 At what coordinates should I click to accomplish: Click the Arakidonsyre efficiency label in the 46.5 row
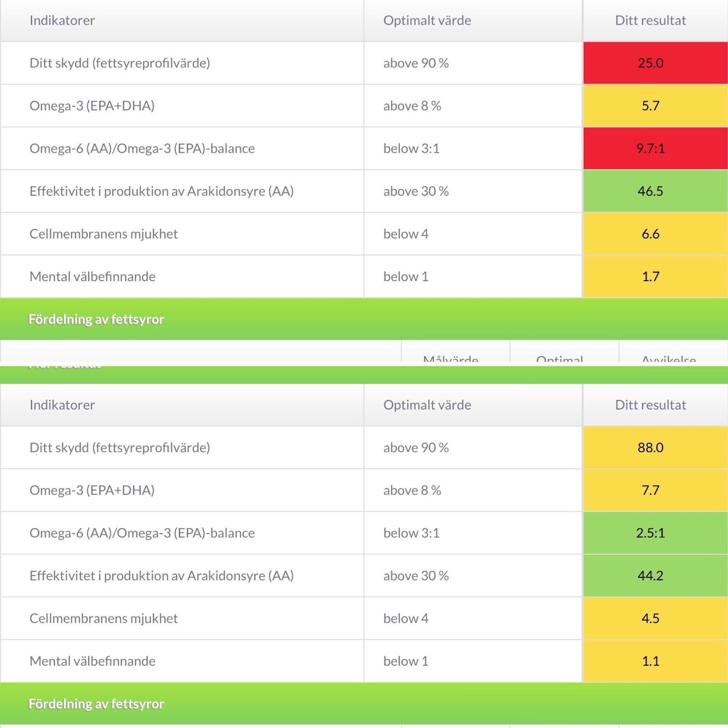[162, 192]
